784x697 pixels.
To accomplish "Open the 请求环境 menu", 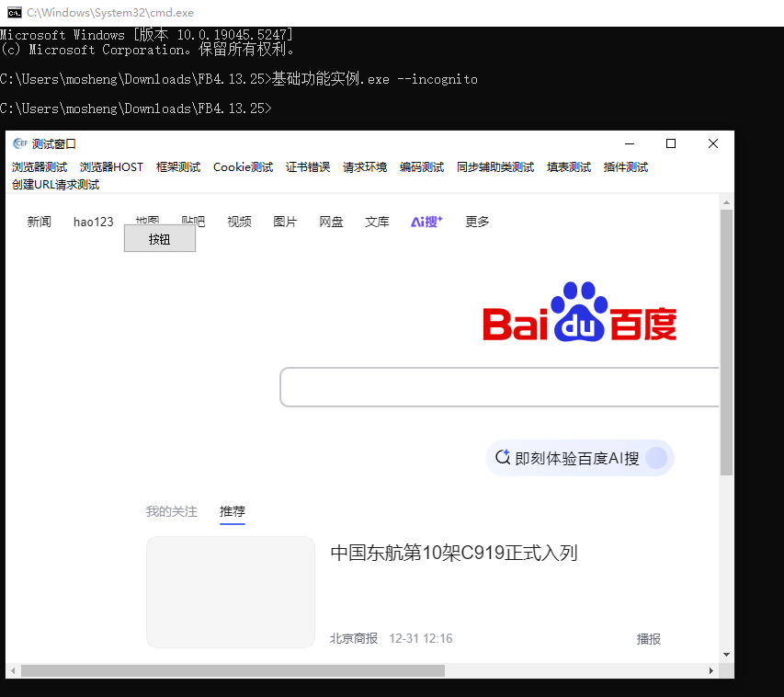I will point(365,167).
